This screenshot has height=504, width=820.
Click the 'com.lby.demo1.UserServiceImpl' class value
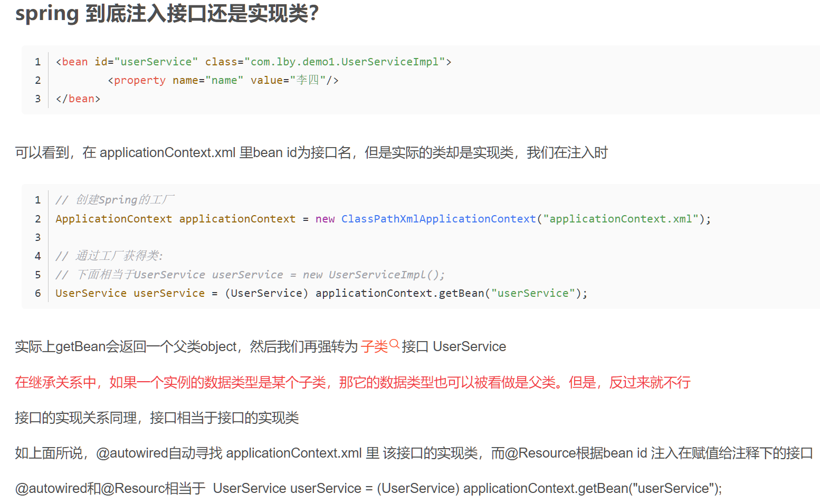click(345, 62)
